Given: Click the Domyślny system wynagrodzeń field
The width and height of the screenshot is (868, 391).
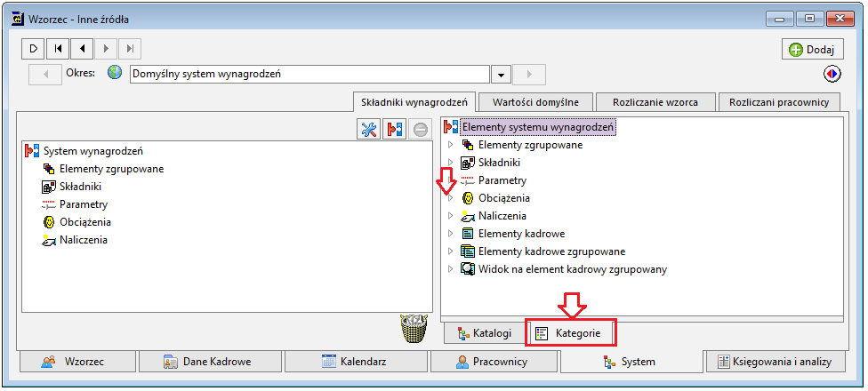Looking at the screenshot, I should coord(310,74).
